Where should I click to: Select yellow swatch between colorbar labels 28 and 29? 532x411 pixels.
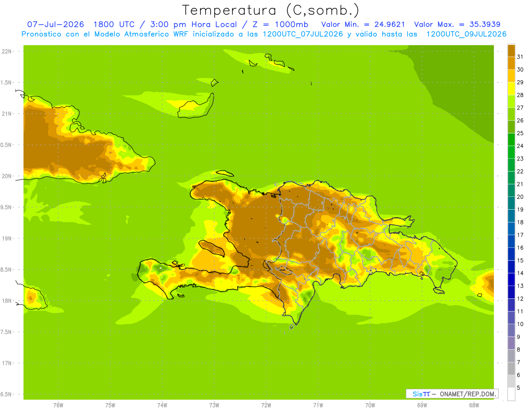tap(511, 89)
